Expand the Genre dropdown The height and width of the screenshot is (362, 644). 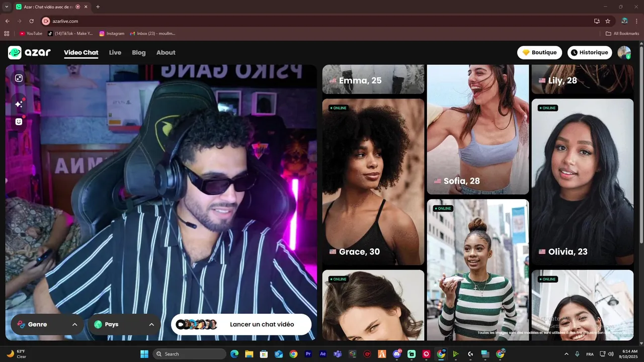coord(48,324)
